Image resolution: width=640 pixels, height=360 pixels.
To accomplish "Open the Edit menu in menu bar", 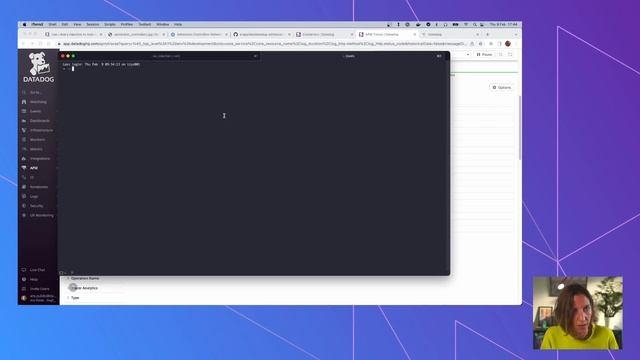I will pyautogui.click(x=64, y=24).
